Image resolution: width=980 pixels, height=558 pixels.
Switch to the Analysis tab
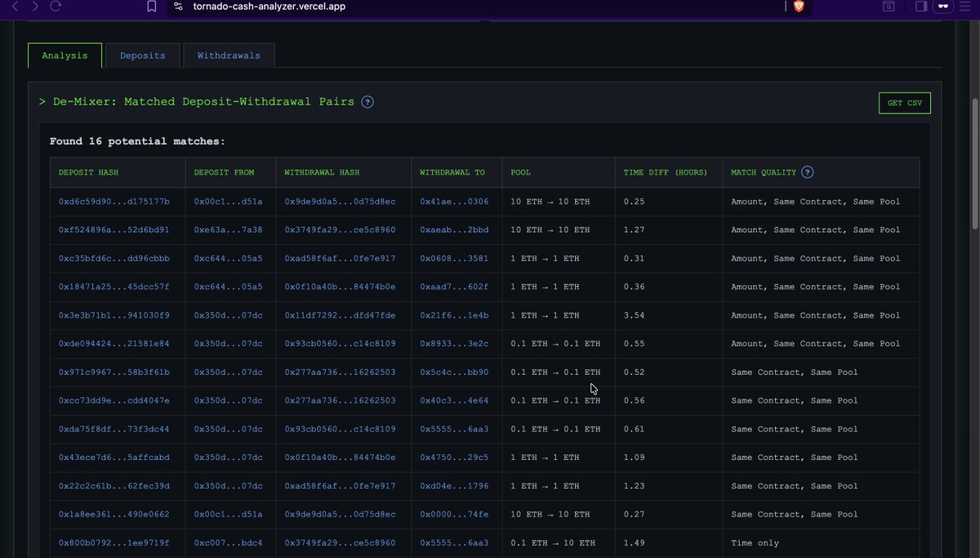[65, 56]
